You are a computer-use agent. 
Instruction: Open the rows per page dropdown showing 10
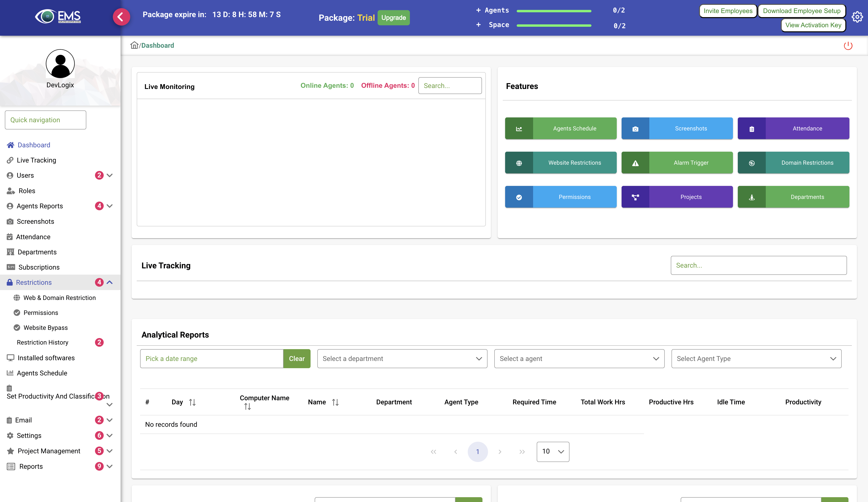click(552, 452)
